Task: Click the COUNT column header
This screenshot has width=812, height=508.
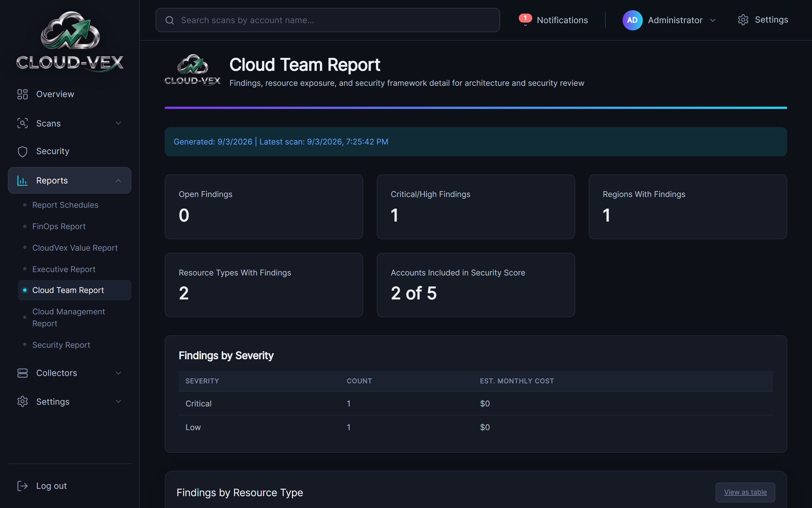Action: pos(359,381)
